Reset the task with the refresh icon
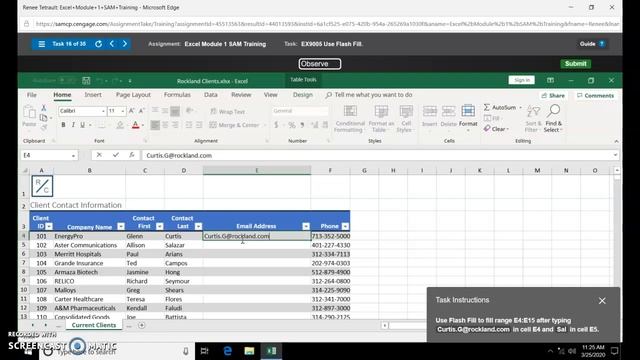This screenshot has width=640, height=360. (x=98, y=44)
